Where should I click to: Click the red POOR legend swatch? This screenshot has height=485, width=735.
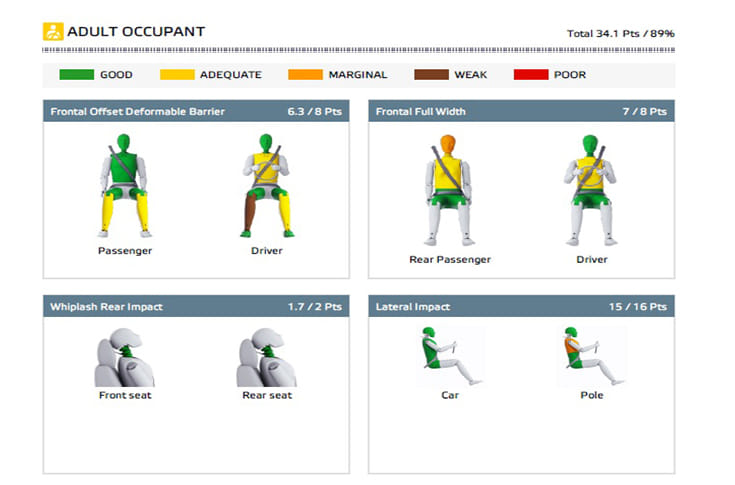click(x=529, y=75)
